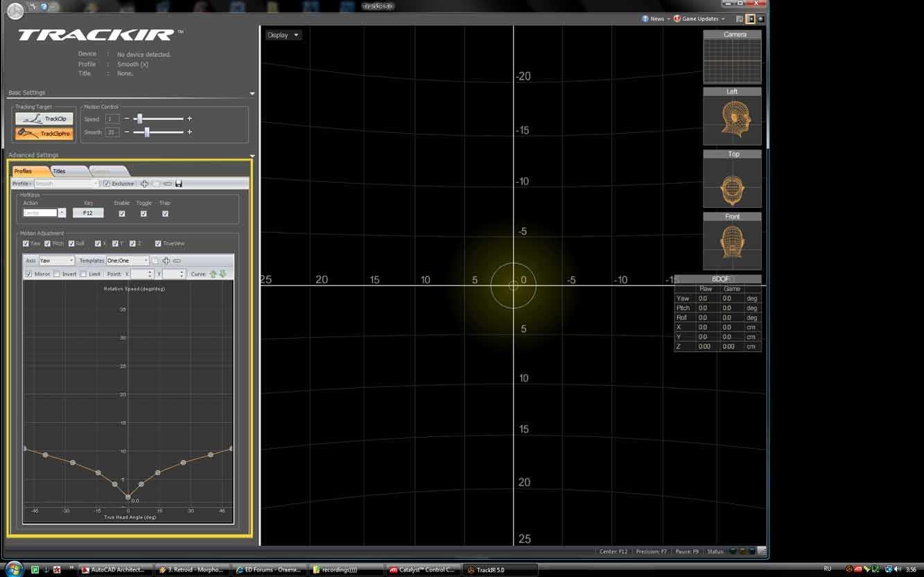Open the Display dropdown menu

click(x=283, y=35)
